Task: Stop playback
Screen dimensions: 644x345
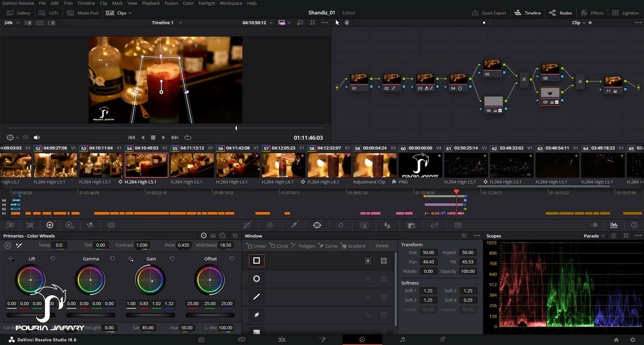Action: [153, 137]
